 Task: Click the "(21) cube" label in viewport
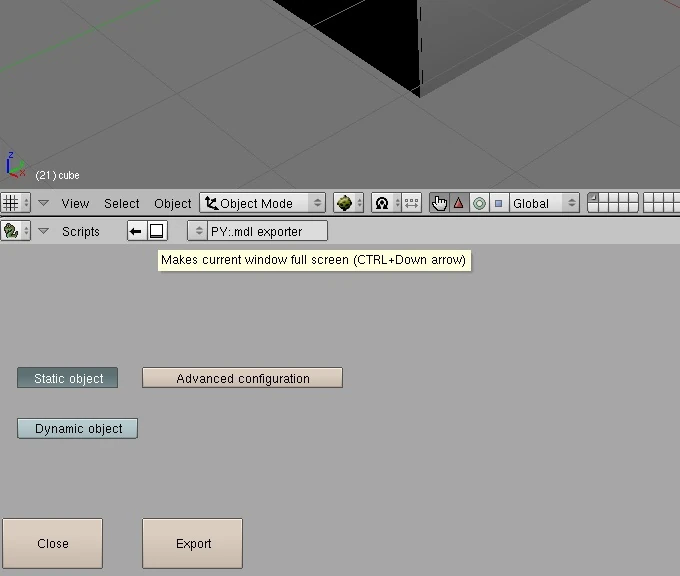57,175
